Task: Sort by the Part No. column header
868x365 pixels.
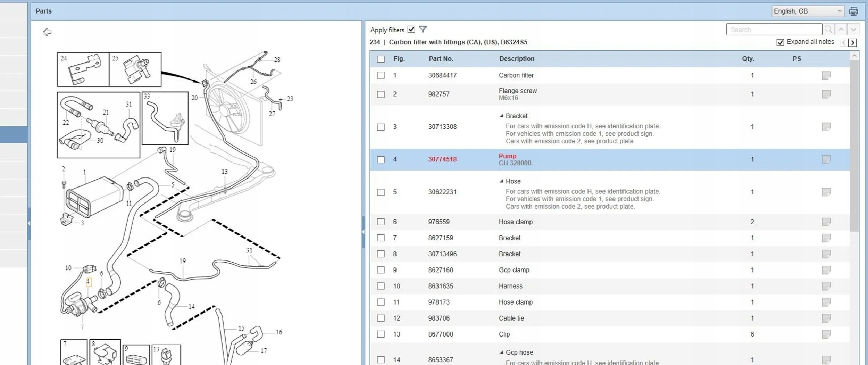Action: [x=441, y=59]
